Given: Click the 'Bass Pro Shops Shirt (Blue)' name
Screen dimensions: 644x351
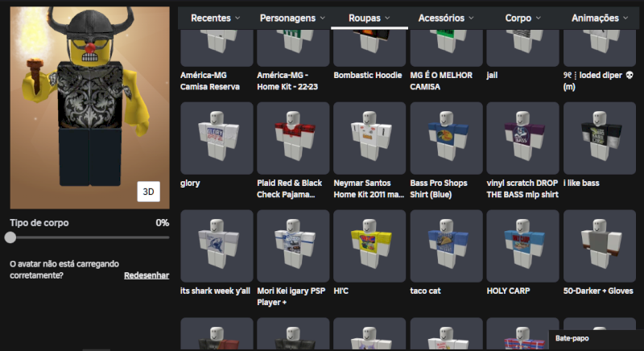Looking at the screenshot, I should (439, 189).
